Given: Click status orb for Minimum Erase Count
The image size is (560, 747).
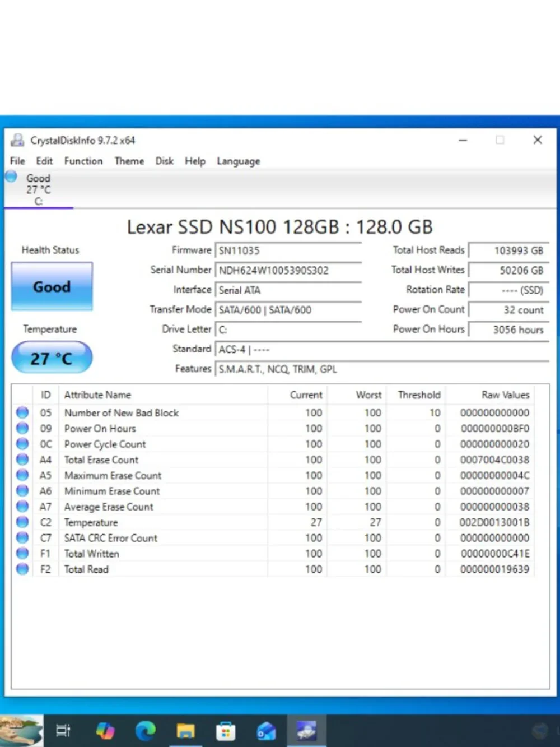Looking at the screenshot, I should pos(22,491).
